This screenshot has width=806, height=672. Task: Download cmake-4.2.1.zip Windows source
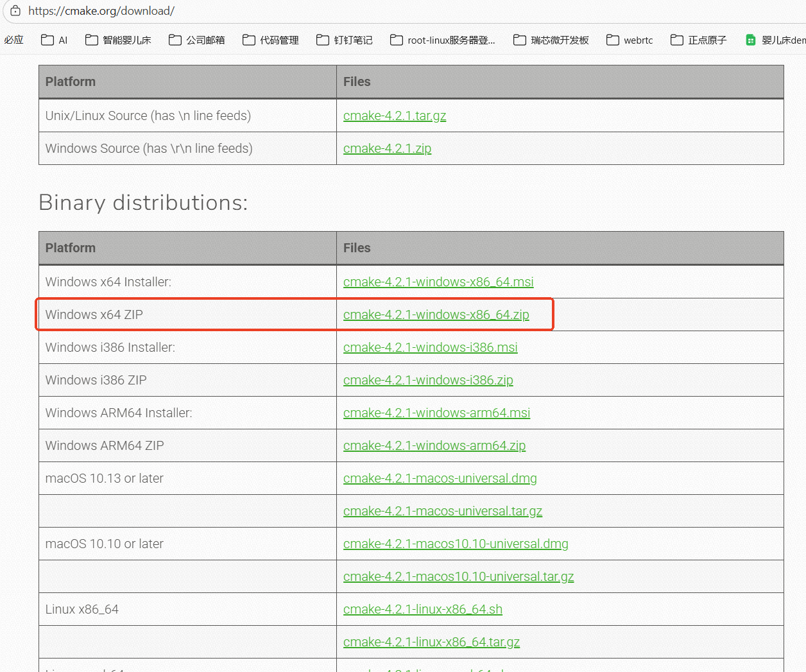387,148
